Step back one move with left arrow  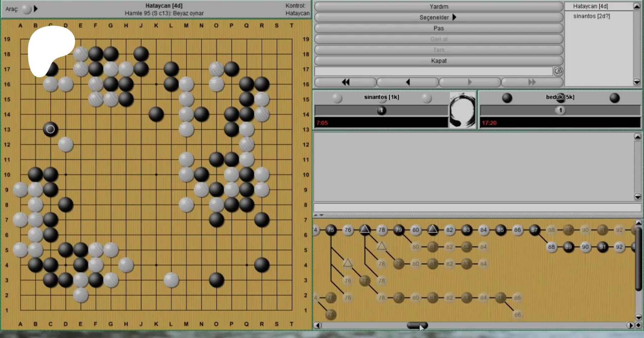tap(408, 82)
